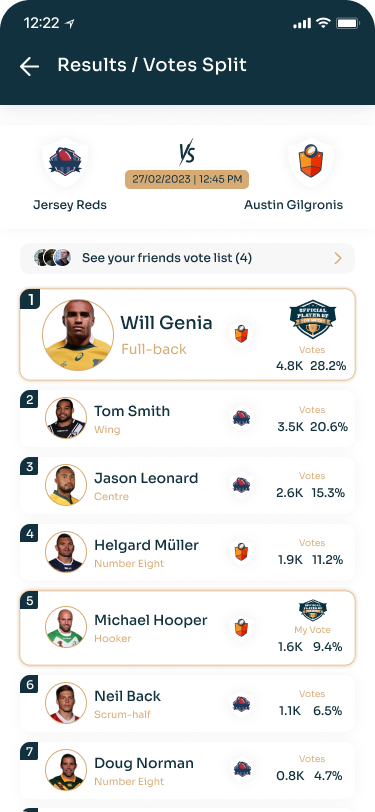Open Will Genia's player photo
Screen dimensions: 375x812
click(78, 335)
